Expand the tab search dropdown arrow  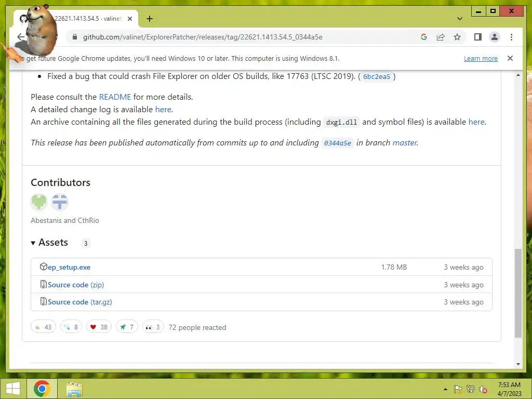pos(459,19)
